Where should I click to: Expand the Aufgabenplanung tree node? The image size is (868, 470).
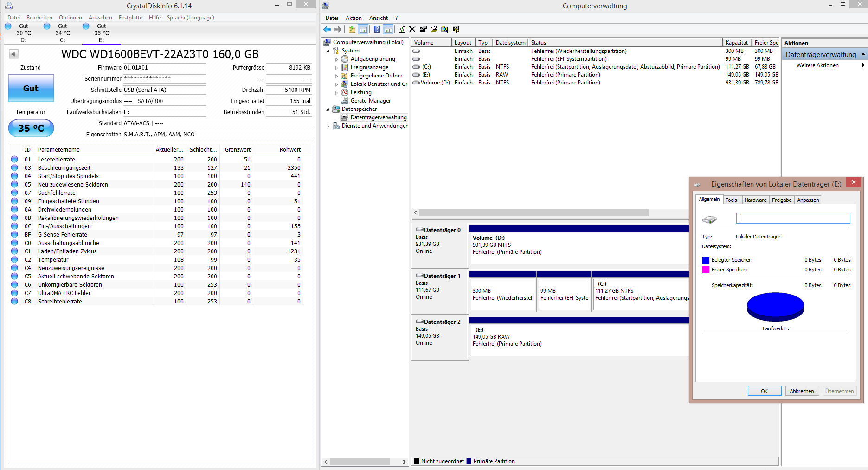click(336, 59)
